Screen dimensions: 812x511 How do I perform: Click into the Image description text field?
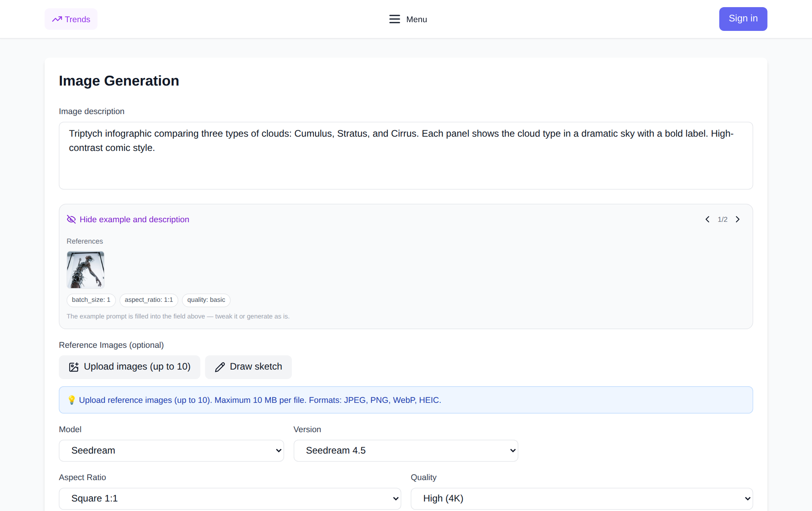coord(406,156)
